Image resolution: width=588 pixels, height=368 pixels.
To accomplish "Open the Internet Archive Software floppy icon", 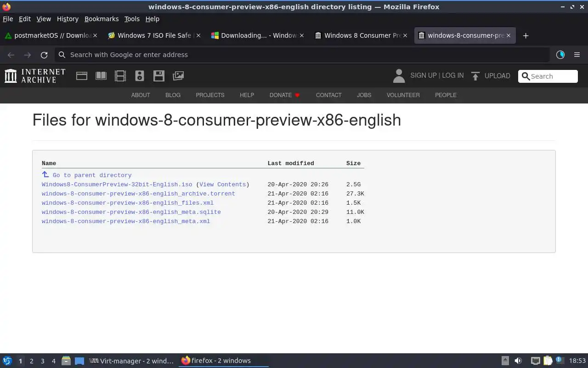I will point(159,76).
